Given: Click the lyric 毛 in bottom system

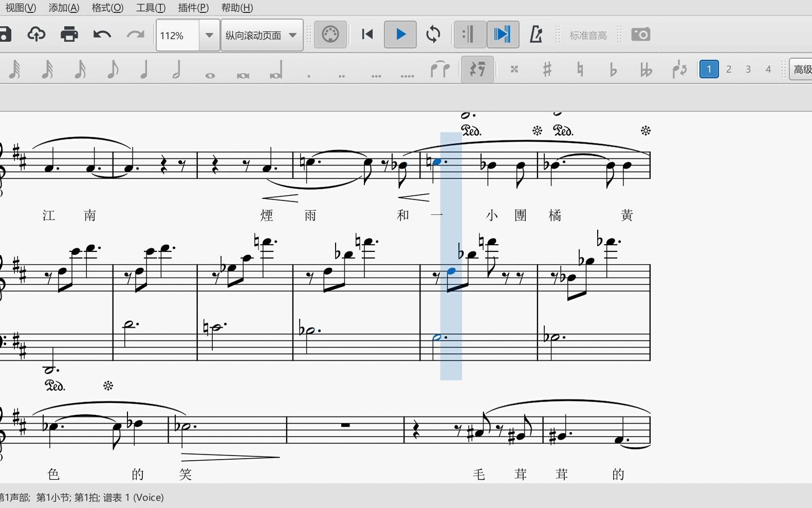Looking at the screenshot, I should coord(479,474).
